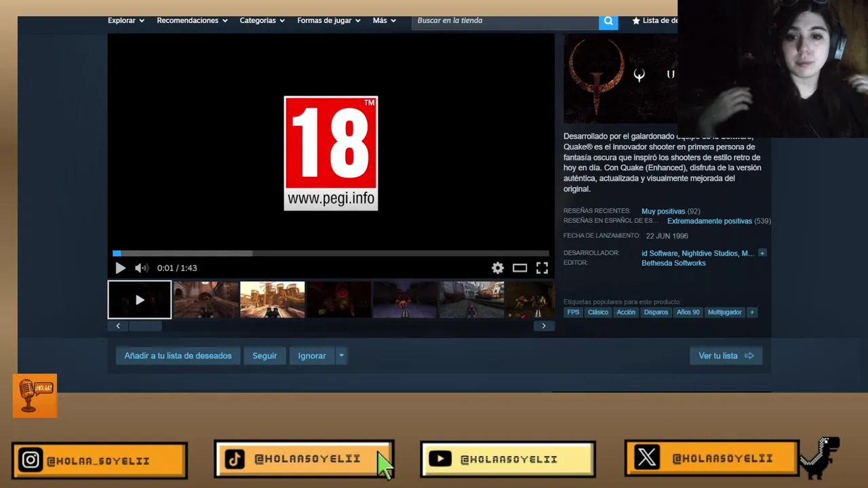Enter fullscreen on the video player
This screenshot has height=488, width=868.
coord(542,268)
